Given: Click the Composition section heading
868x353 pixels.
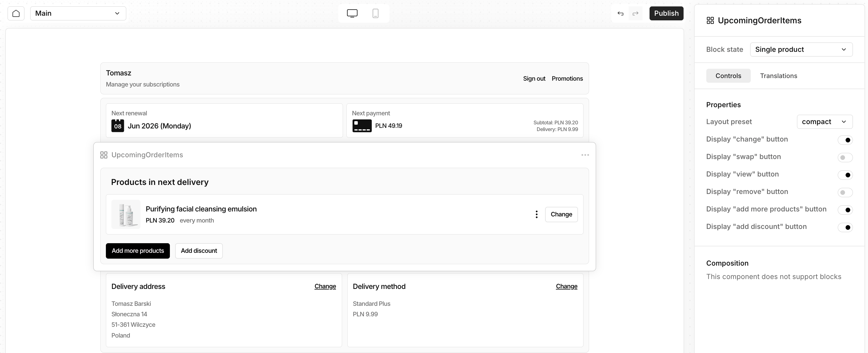Looking at the screenshot, I should [x=727, y=263].
